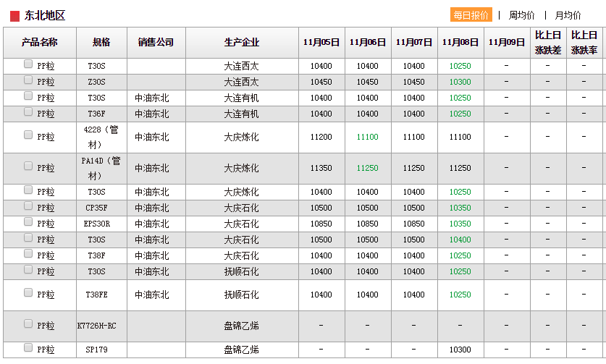This screenshot has height=364, width=606.
Task: Check the T38F 大庆石化 row checkbox
Action: coord(28,253)
